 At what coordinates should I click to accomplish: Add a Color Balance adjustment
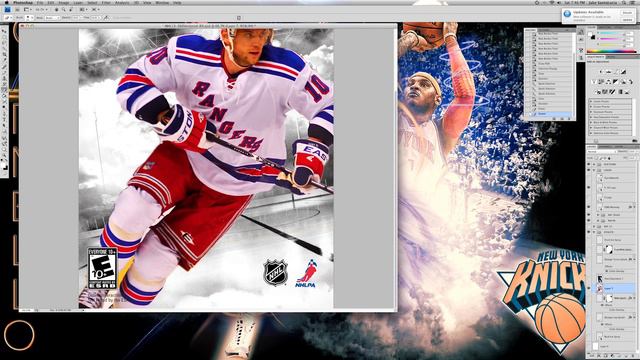[608, 82]
